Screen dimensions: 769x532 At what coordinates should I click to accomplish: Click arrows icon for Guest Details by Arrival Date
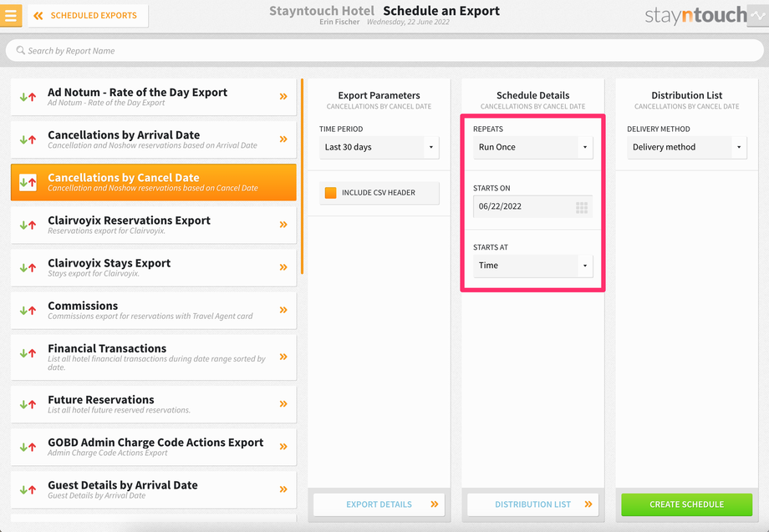[x=28, y=489]
